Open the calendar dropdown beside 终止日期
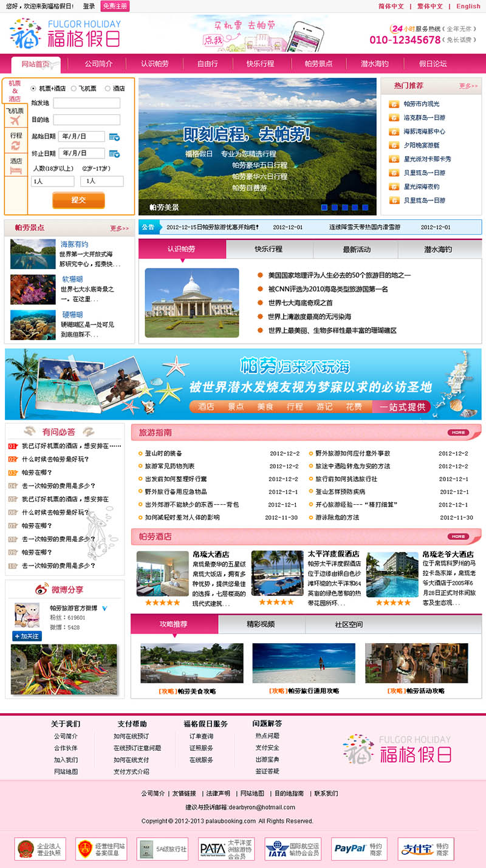486x868 pixels. (114, 153)
